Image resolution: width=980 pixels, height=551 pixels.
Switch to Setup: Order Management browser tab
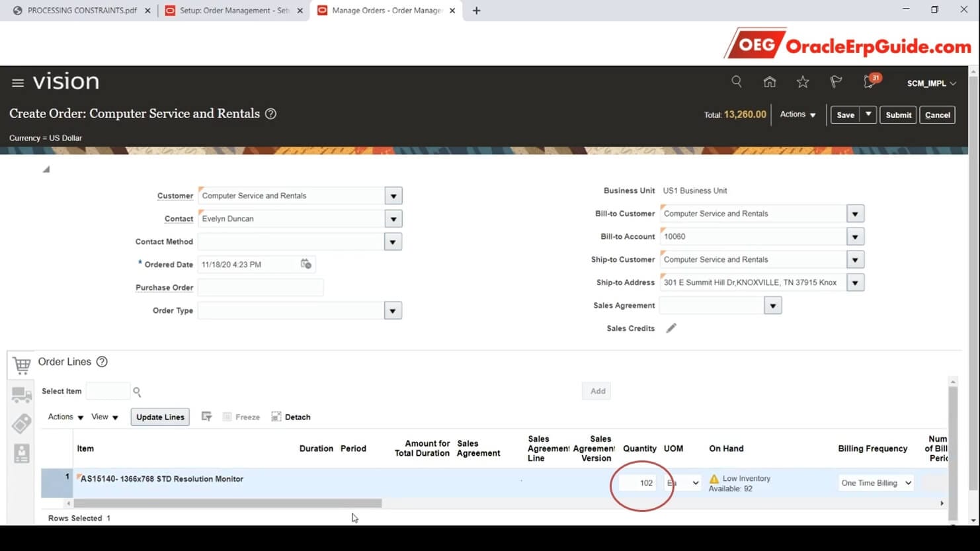(x=234, y=11)
